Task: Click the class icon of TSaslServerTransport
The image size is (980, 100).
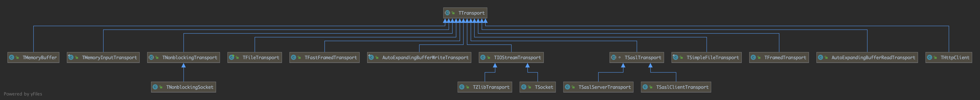Action: 567,87
